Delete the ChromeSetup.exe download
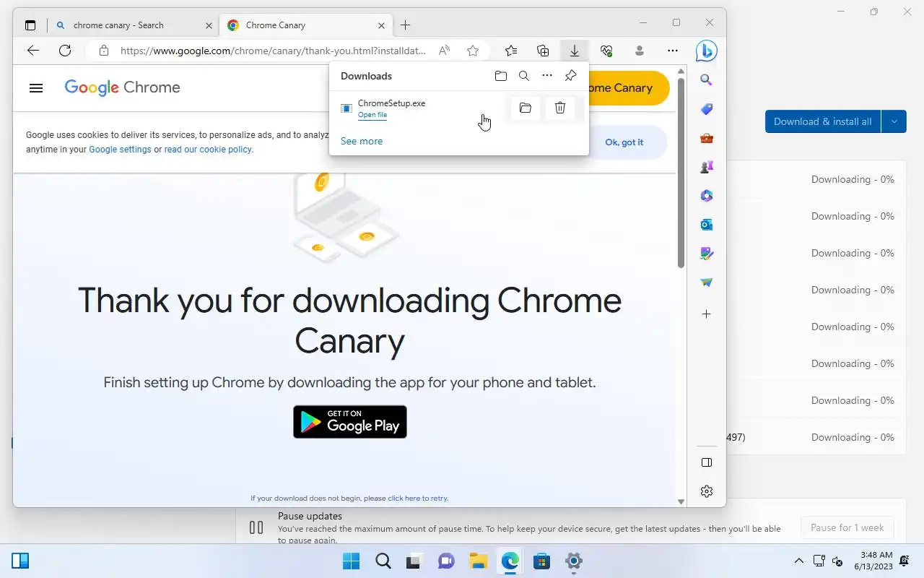 [x=560, y=108]
